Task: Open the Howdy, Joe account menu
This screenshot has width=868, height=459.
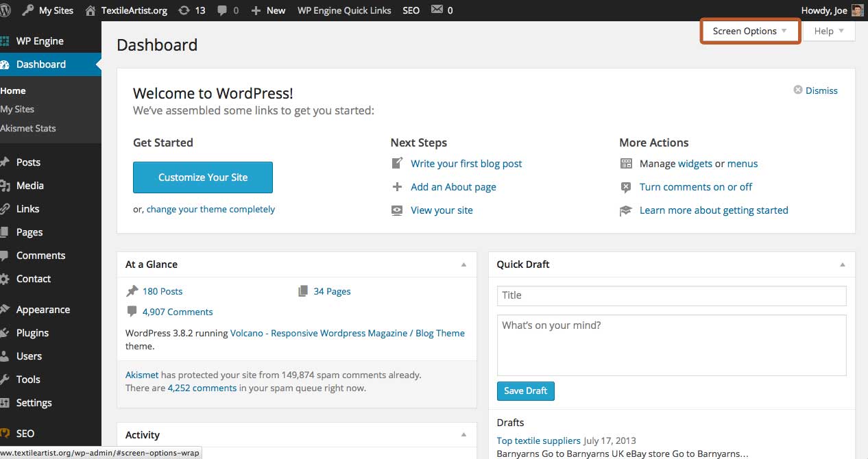Action: [x=824, y=10]
